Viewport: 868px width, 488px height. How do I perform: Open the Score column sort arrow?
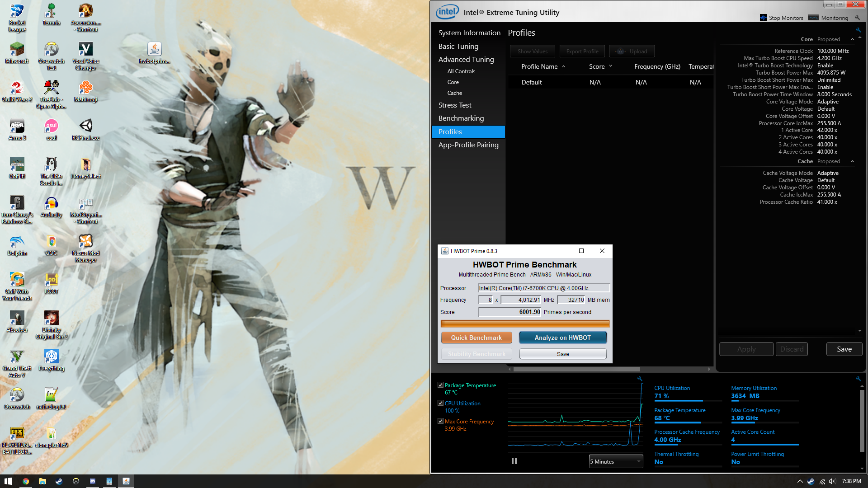point(611,66)
